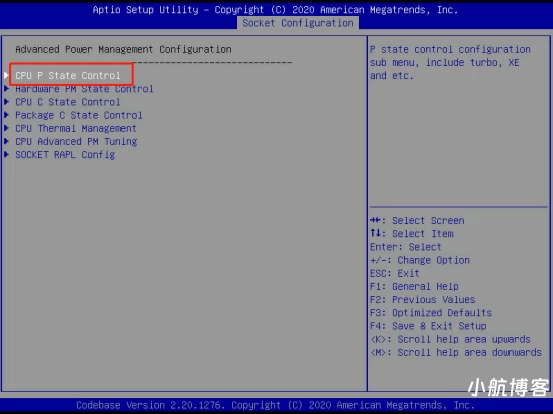Click the Select Item key hint
Image resolution: width=553 pixels, height=414 pixels.
412,234
